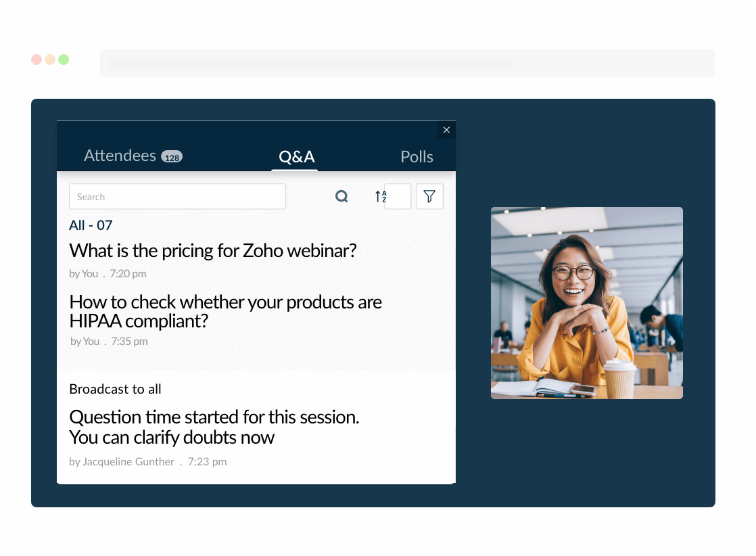756x556 pixels.
Task: Select the Q&A tab
Action: (x=297, y=157)
